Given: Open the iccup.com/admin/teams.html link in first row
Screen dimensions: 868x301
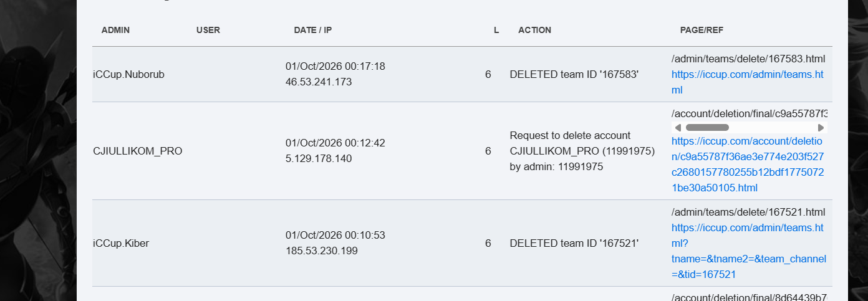Looking at the screenshot, I should 748,82.
